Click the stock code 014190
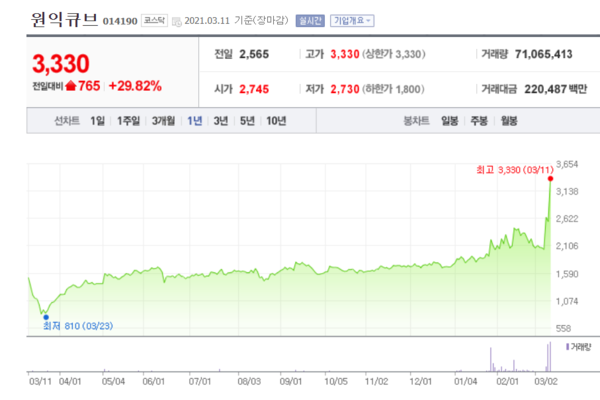Viewport: 600px width, 400px height. 120,21
